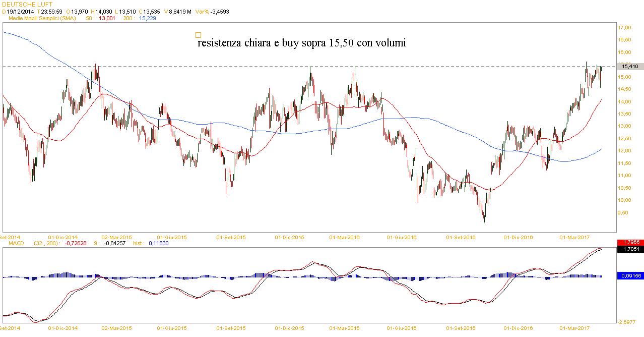644x337 pixels.
Task: Click the MACD hist value 0,11630
Action: (157, 243)
